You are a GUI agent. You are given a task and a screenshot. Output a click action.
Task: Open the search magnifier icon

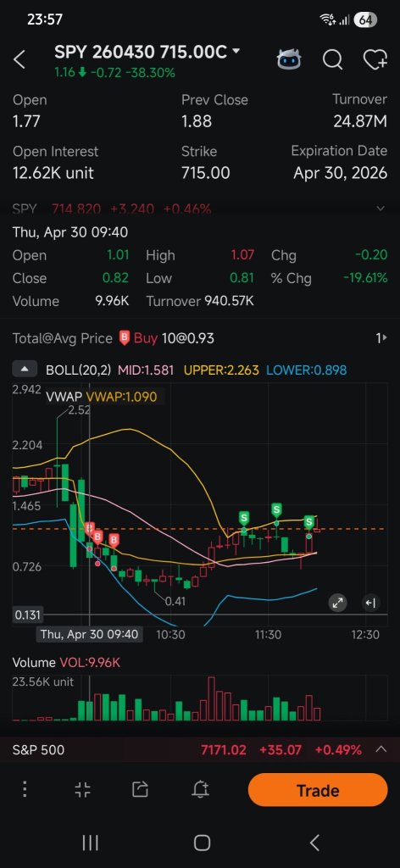pos(332,59)
